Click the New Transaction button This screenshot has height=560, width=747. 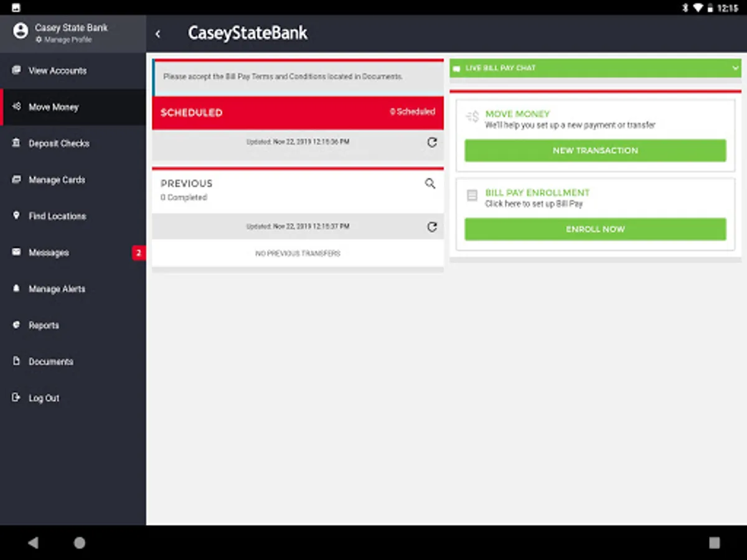(x=595, y=151)
